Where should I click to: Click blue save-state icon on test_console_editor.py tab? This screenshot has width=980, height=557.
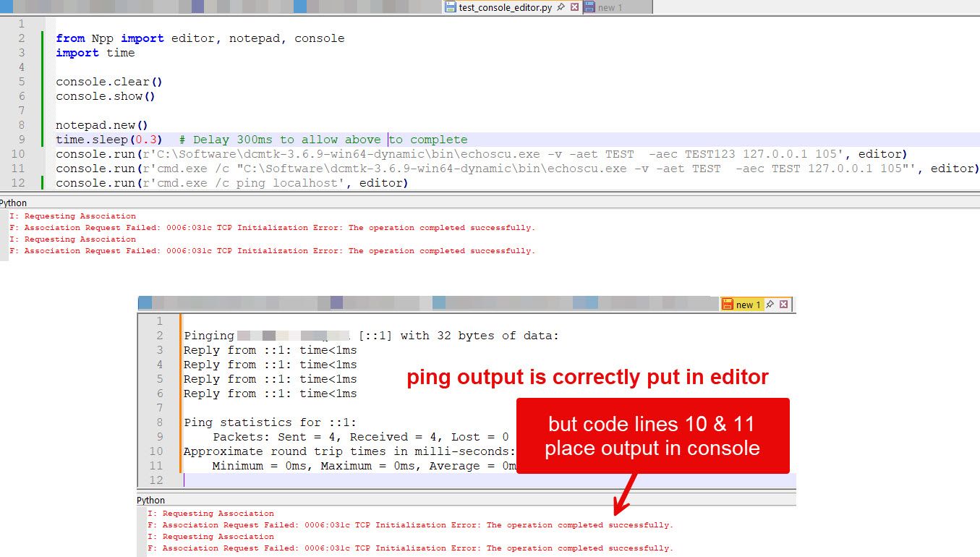pos(451,7)
